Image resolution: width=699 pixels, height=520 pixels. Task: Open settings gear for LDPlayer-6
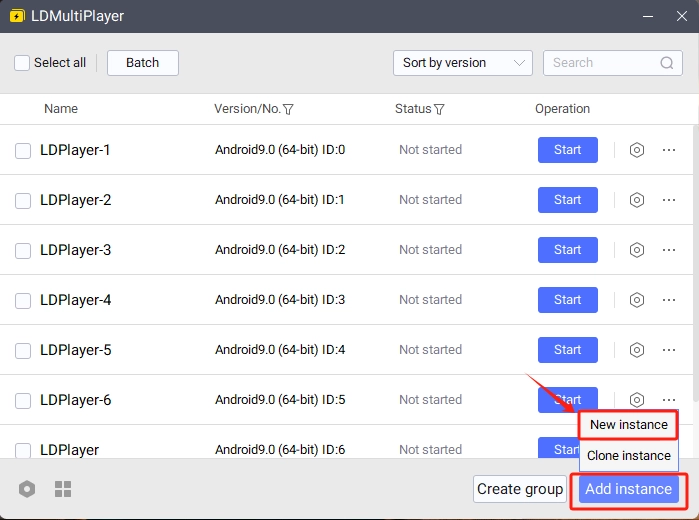637,400
